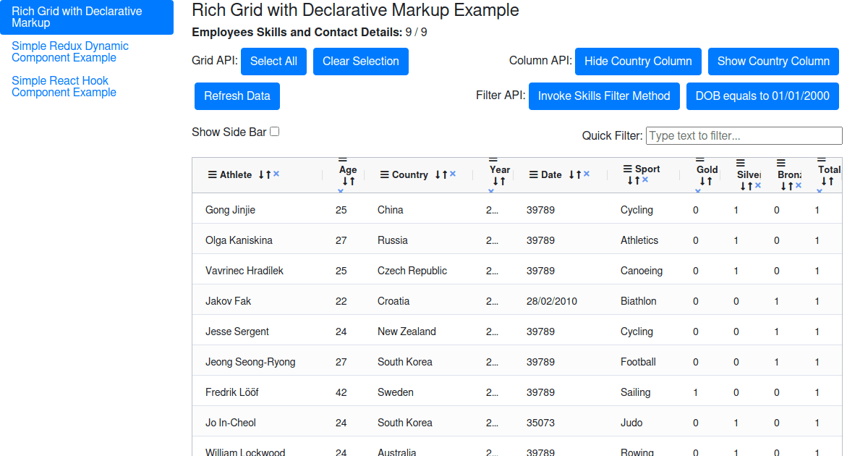Switch to Simple React Hook Component Example
This screenshot has height=456, width=868.
click(64, 86)
